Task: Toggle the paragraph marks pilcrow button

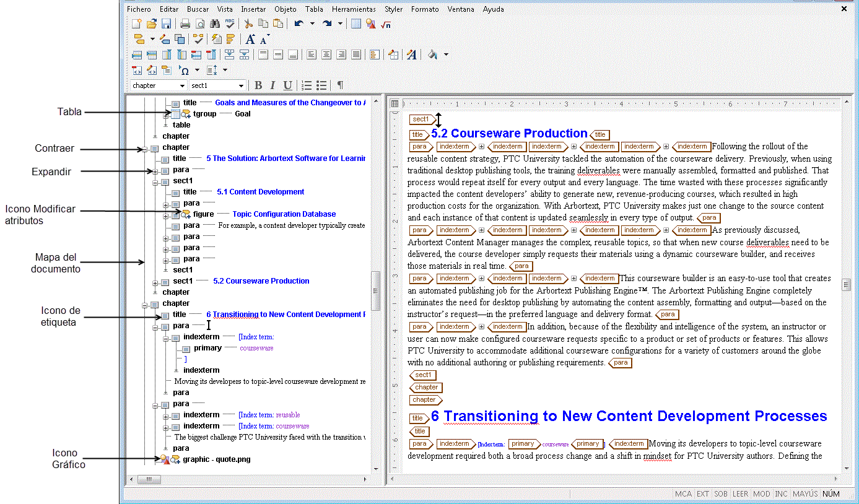Action: point(340,85)
